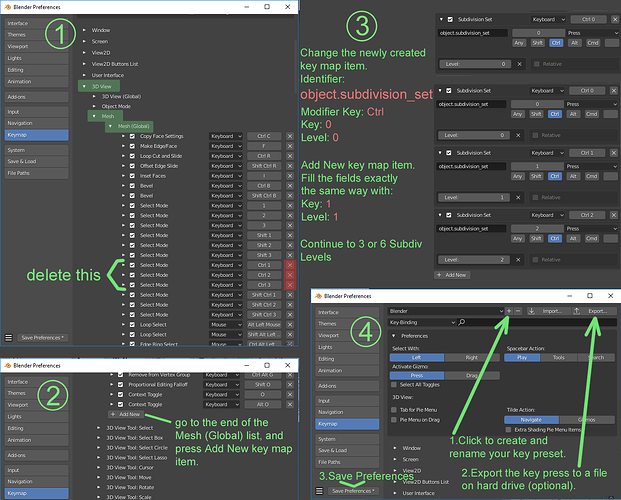Click red X beside Ctrl 1 Select Mode
The image size is (621, 500).
(290, 265)
